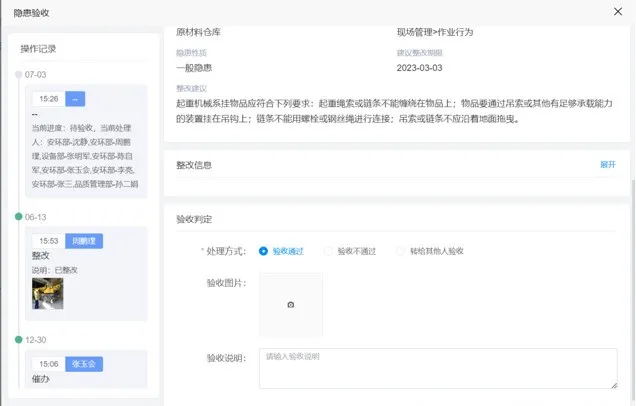Click the date 2023-03-03

[x=419, y=68]
